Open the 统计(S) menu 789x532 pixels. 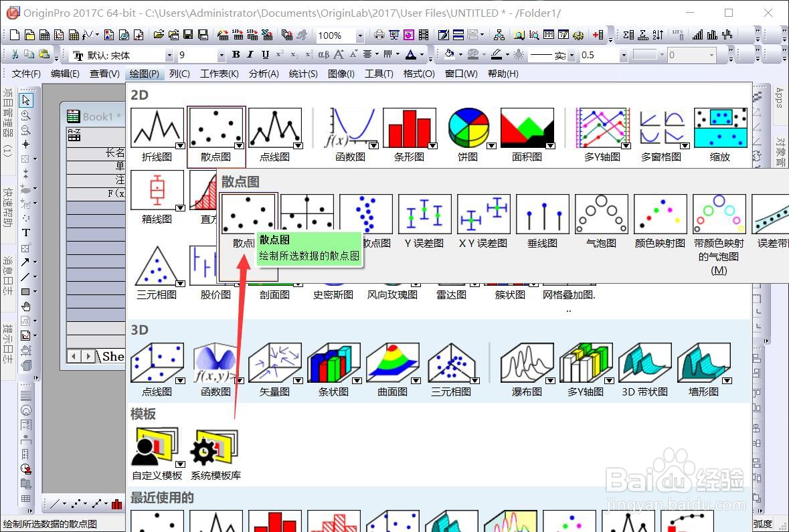click(303, 74)
